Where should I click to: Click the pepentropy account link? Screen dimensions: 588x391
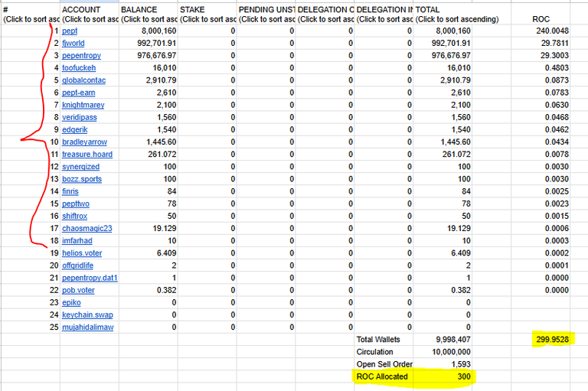coord(81,56)
